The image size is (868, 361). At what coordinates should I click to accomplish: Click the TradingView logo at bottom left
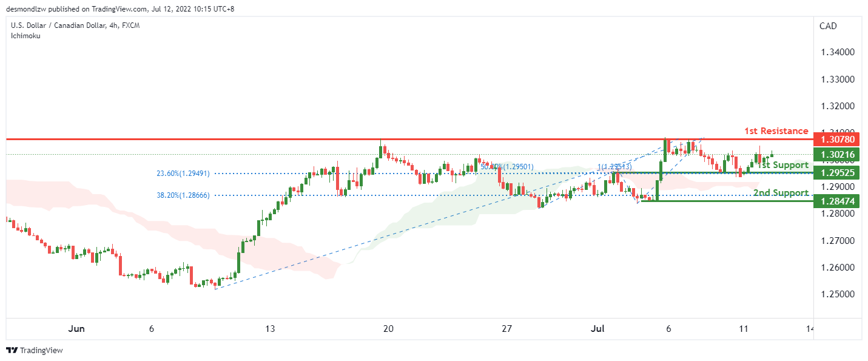click(x=35, y=350)
